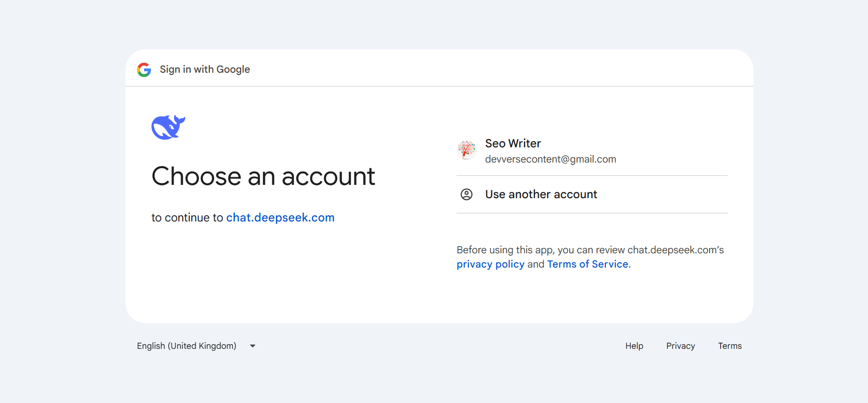Select the Seo Writer account name

pyautogui.click(x=513, y=144)
